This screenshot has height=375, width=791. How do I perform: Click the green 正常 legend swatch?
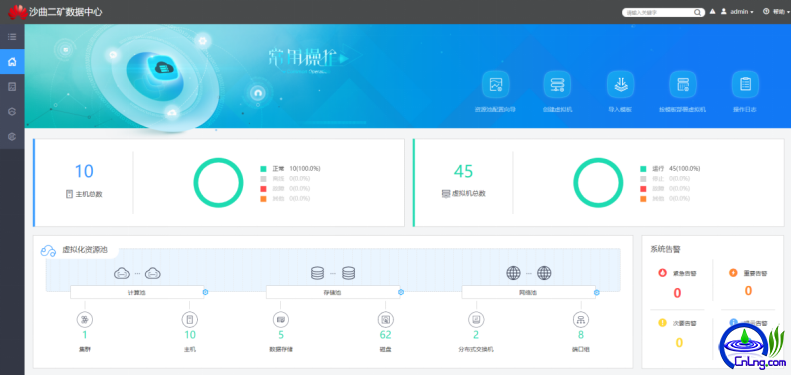coord(263,169)
